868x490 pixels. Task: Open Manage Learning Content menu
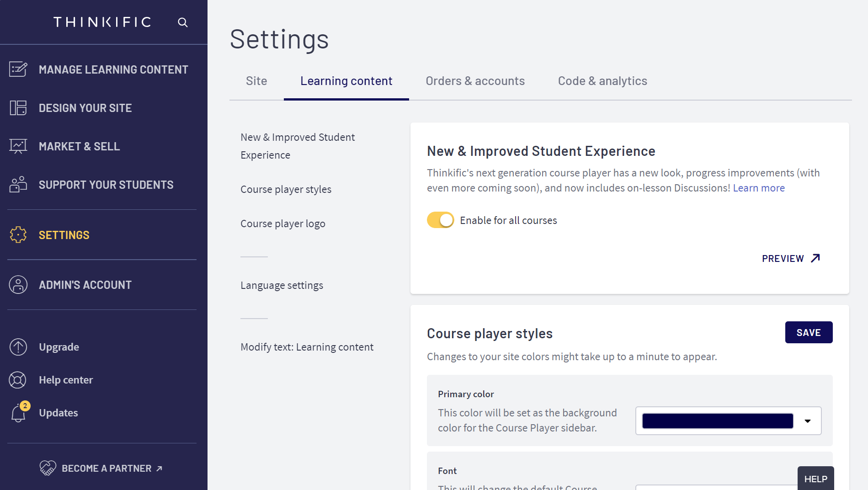(x=113, y=69)
